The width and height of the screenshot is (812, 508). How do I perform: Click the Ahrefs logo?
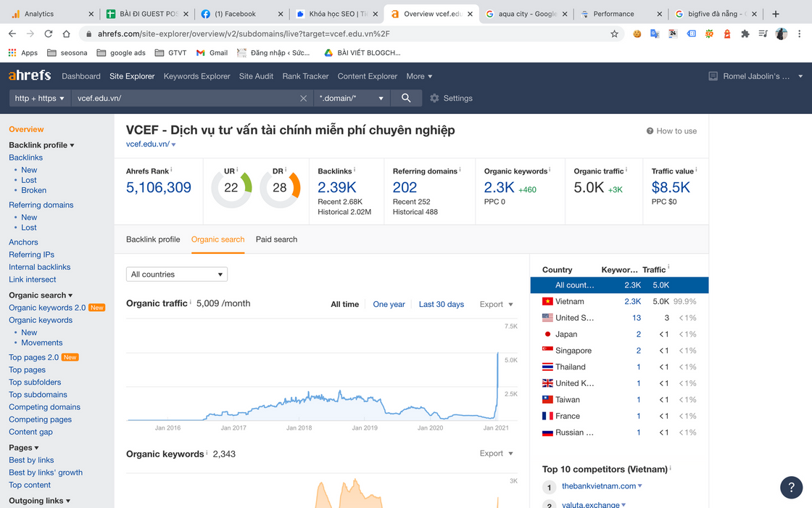tap(30, 76)
